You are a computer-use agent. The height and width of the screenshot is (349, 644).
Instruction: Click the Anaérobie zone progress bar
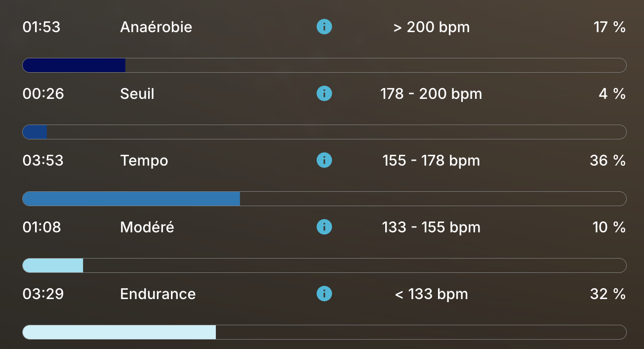(324, 65)
